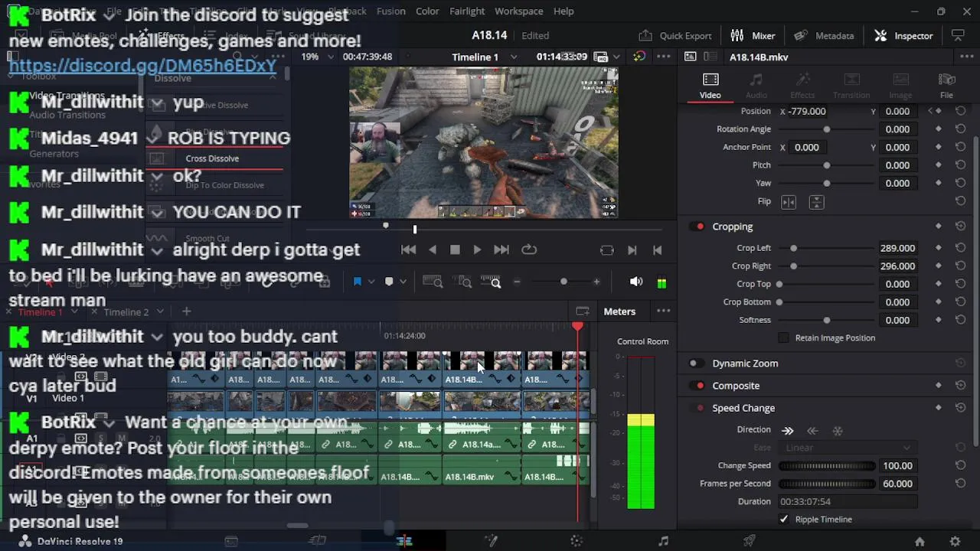Go to next clip edit point
The height and width of the screenshot is (551, 980).
(632, 250)
